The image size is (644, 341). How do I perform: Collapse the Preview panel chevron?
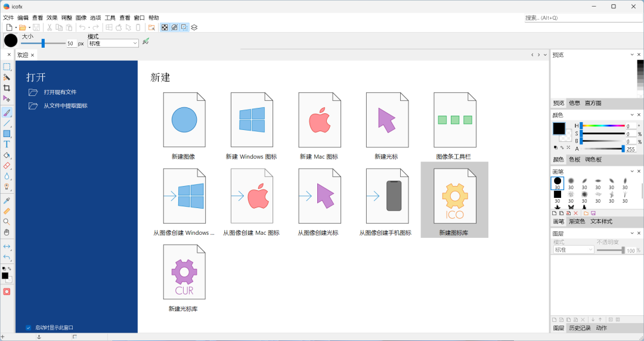[x=632, y=55]
